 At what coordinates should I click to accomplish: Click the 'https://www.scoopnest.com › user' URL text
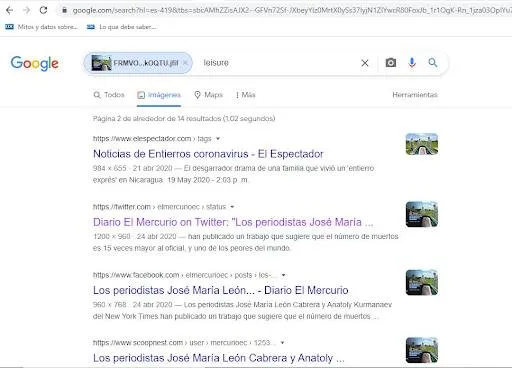pyautogui.click(x=184, y=343)
